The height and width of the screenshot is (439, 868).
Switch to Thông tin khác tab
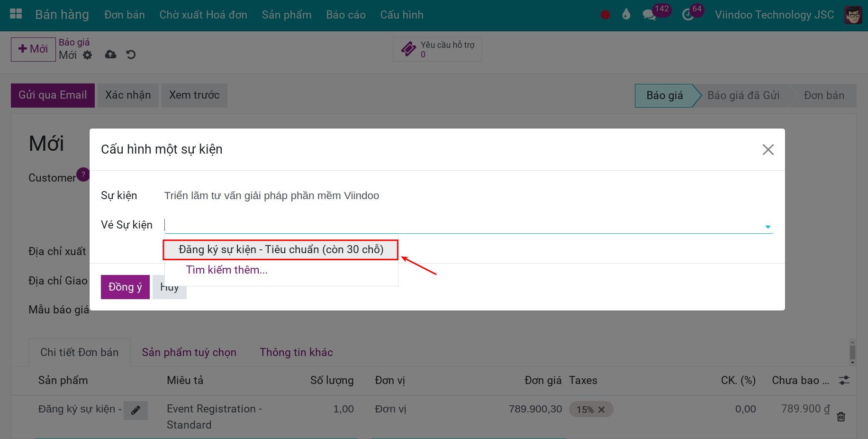point(296,352)
